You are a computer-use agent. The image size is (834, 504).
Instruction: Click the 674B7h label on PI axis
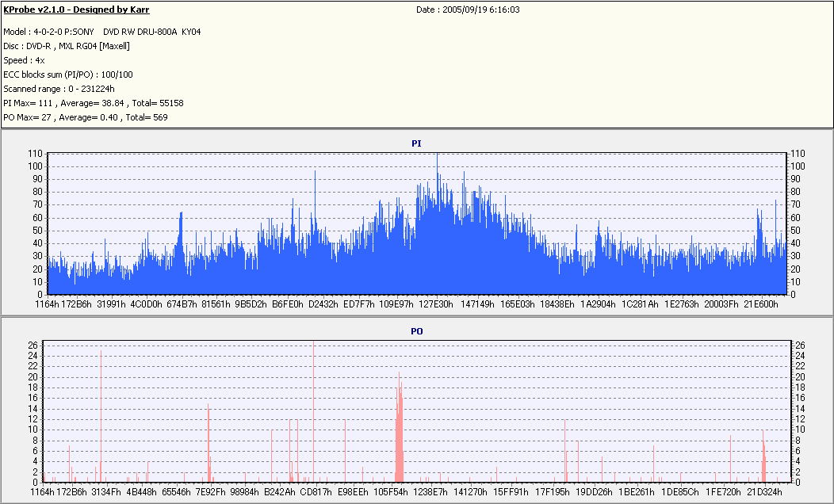pos(182,304)
